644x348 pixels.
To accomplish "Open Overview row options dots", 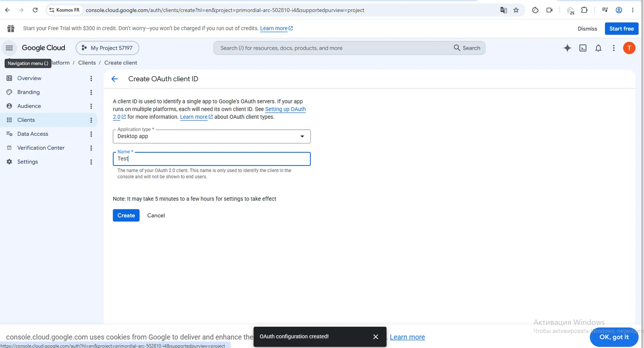I will 91,79.
